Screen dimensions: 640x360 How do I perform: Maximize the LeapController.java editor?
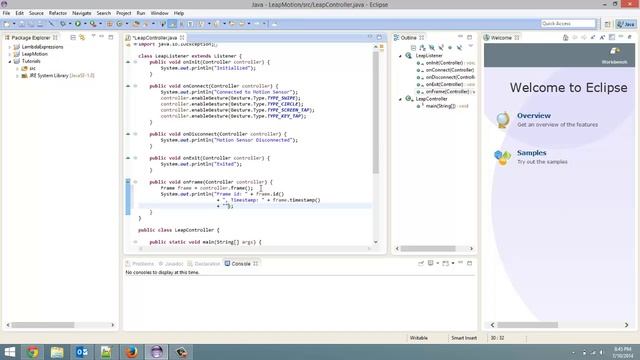379,37
